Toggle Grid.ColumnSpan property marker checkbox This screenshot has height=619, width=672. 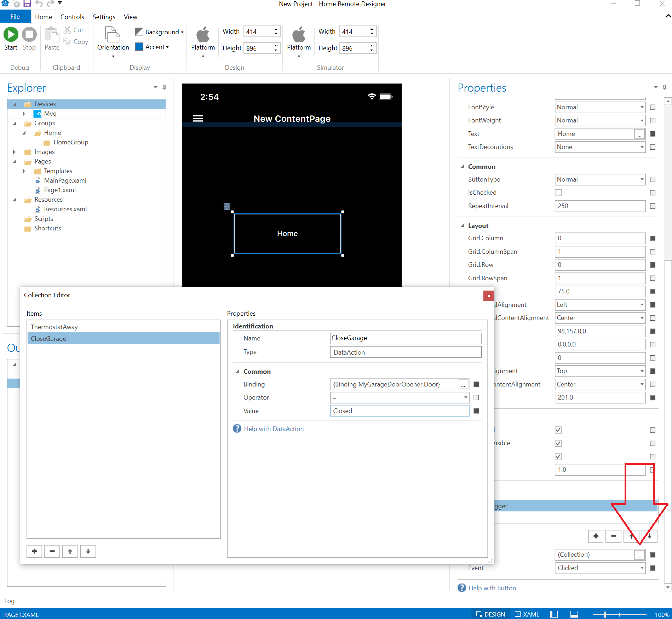(x=653, y=252)
